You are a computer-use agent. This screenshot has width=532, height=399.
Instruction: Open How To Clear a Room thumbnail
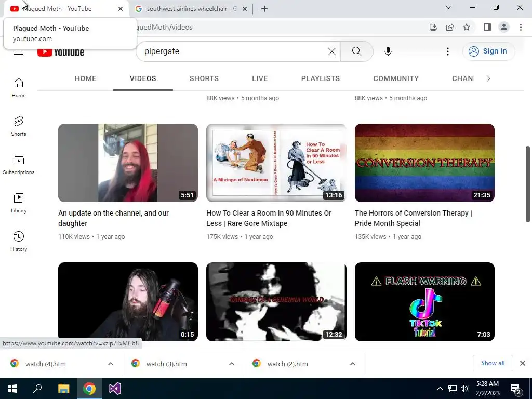pos(276,163)
